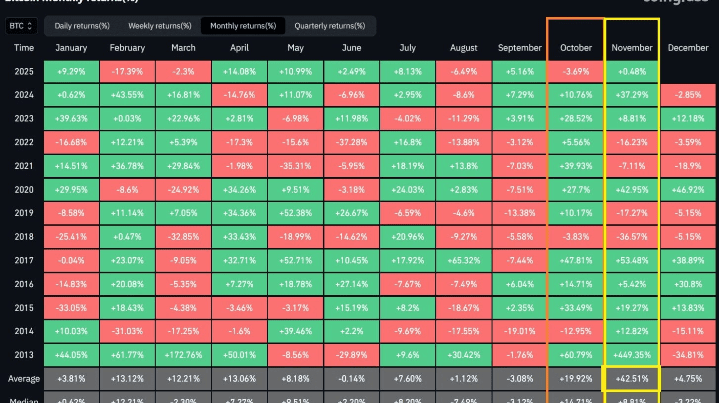Select the 2016 row label
719x403 pixels.
tap(24, 284)
